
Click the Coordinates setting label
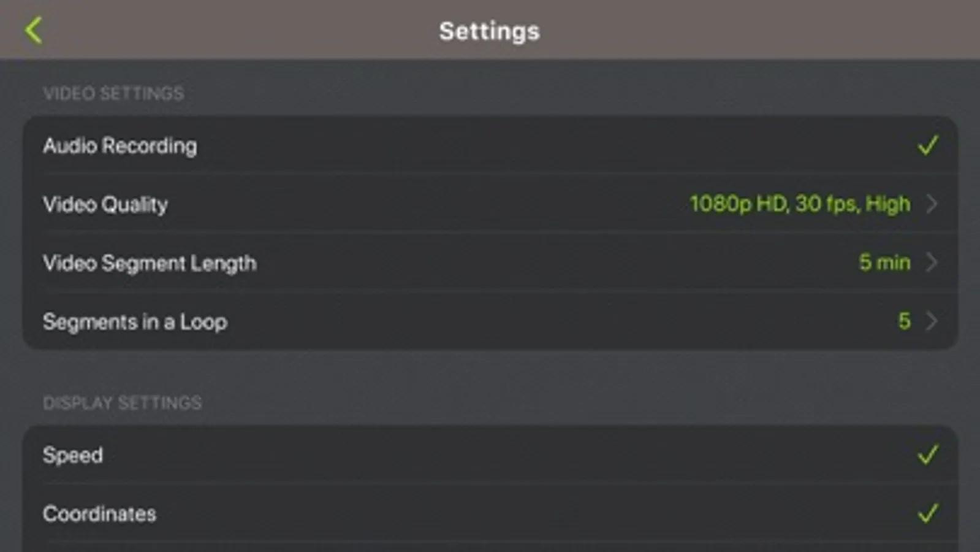click(99, 513)
